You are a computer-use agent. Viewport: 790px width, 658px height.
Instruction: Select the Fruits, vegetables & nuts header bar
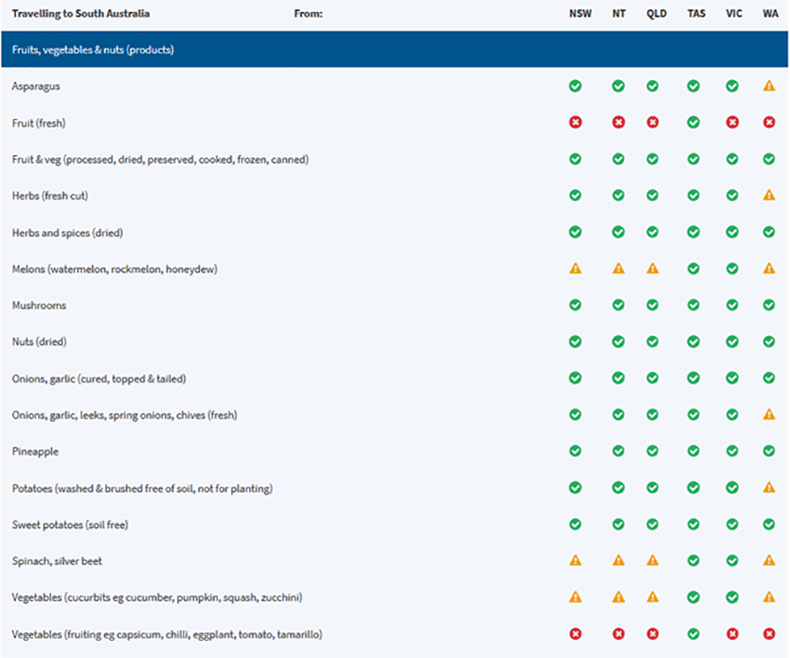pos(394,49)
